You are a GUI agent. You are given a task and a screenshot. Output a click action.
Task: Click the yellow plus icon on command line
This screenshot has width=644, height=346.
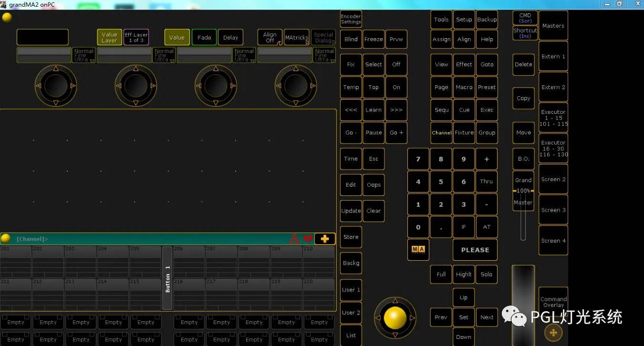325,239
